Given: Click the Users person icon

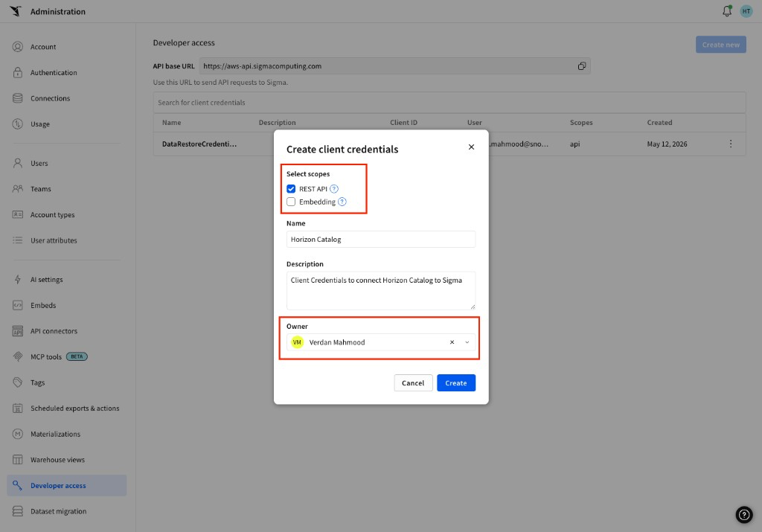Looking at the screenshot, I should click(18, 163).
